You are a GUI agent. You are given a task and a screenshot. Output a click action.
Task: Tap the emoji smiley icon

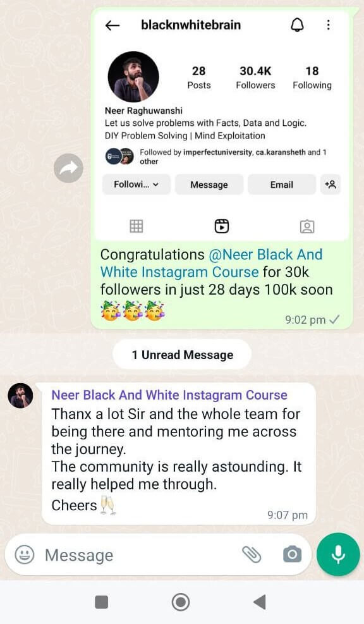[x=25, y=554]
